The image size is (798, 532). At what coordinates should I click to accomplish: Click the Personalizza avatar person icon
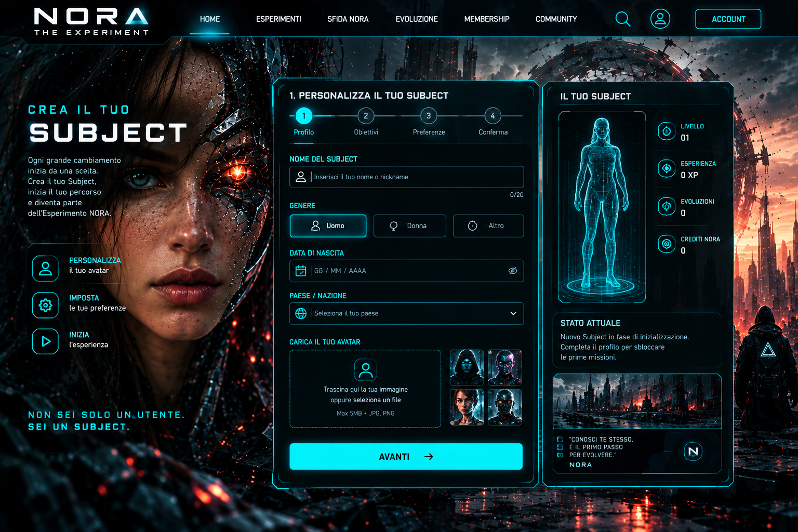[x=45, y=269]
